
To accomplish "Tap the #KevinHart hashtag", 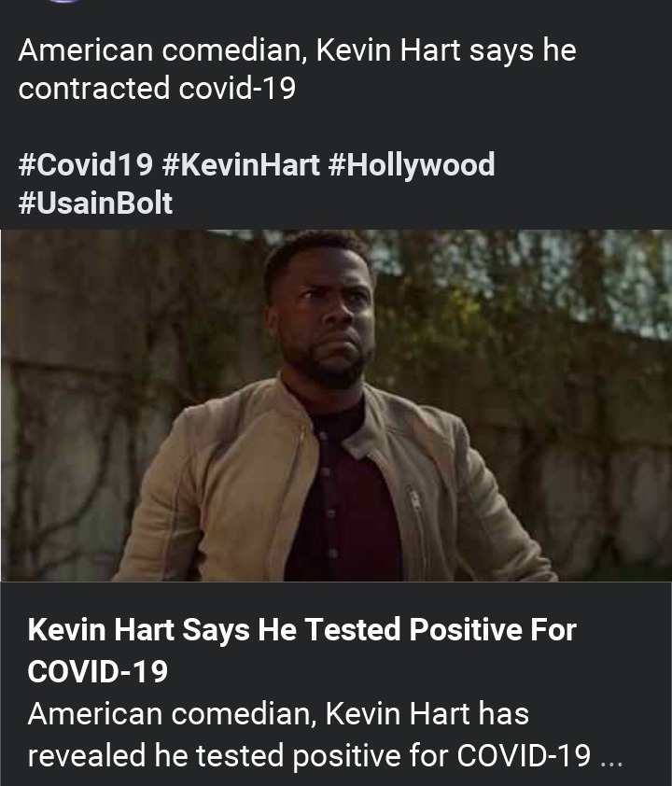I will pos(241,165).
